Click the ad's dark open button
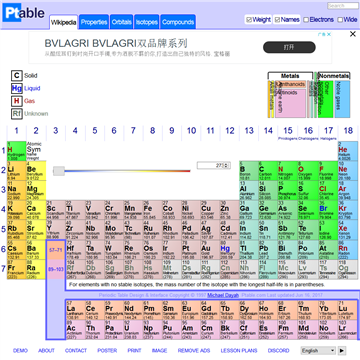360x360 pixels. click(289, 47)
